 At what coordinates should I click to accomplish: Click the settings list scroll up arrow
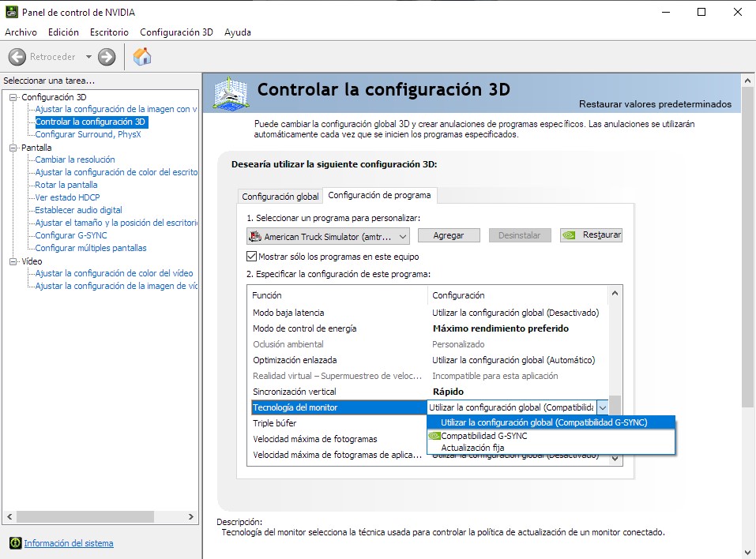tap(615, 293)
